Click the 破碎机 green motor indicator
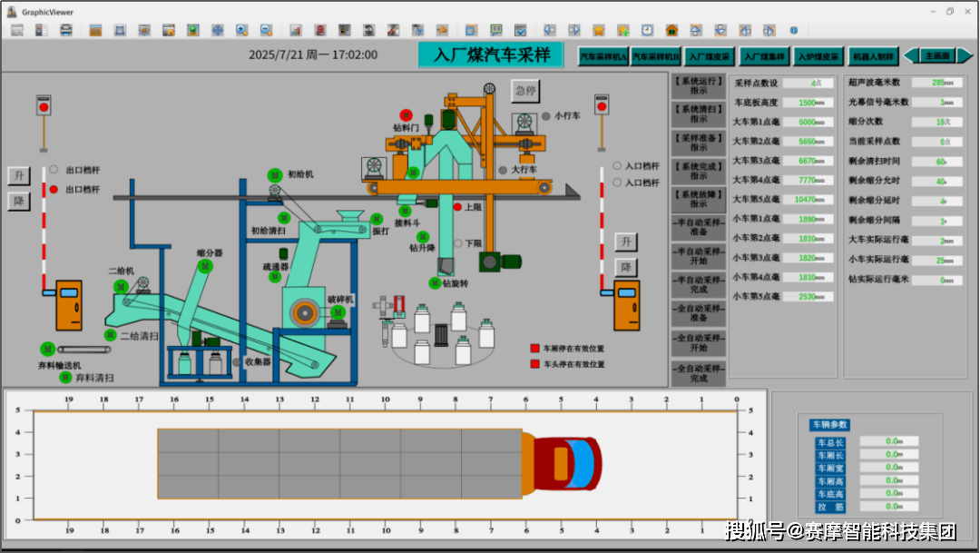This screenshot has height=553, width=980. point(337,312)
